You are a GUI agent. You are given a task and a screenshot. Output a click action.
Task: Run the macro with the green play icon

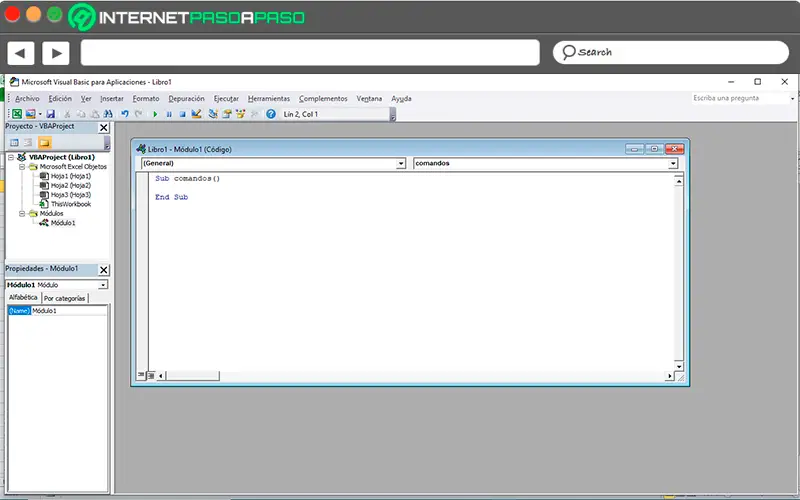tap(155, 114)
